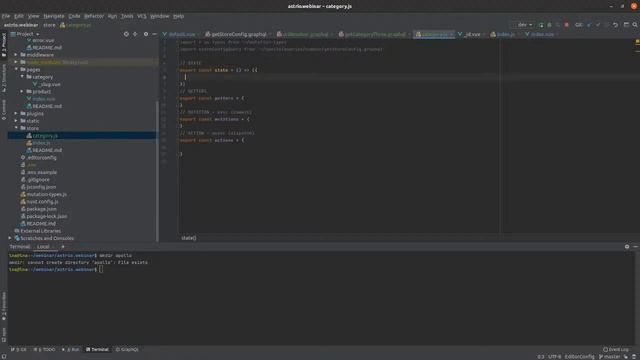Select the Local terminal session tab
This screenshot has height=360, width=640.
point(43,247)
